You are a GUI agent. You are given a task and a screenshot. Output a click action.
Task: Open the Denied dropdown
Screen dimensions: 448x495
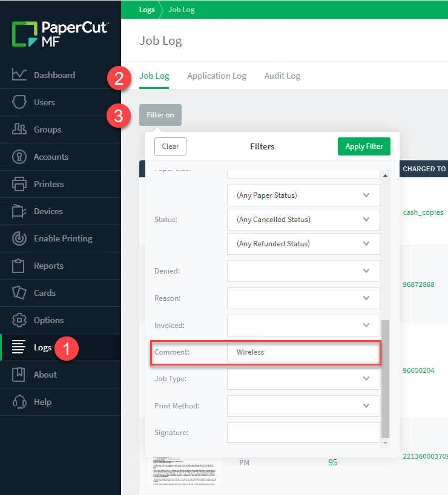point(303,271)
